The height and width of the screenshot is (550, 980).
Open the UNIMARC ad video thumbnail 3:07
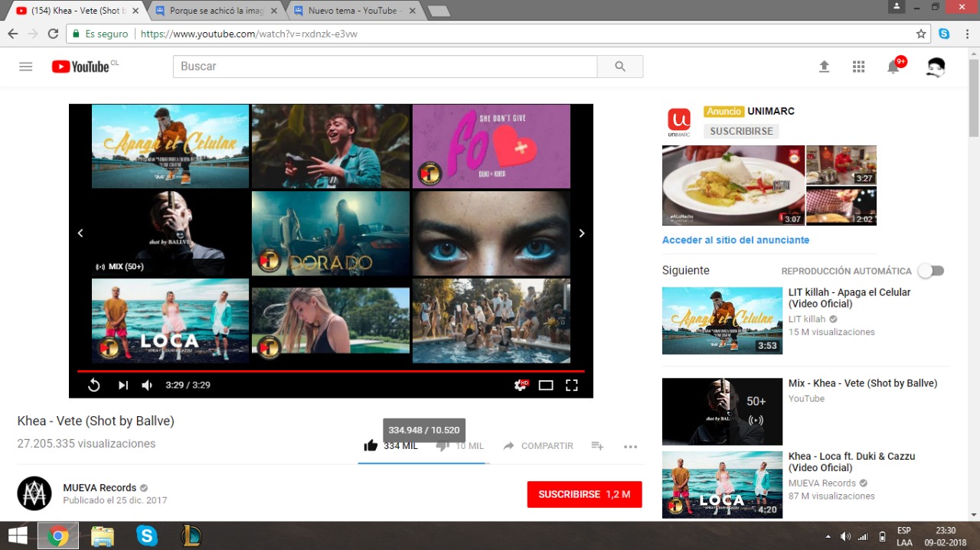click(x=733, y=185)
